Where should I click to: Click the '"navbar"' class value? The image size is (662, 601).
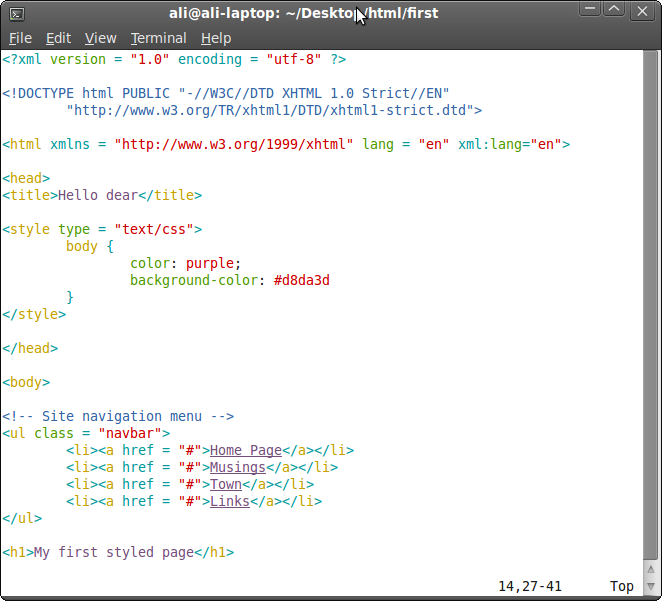(130, 433)
